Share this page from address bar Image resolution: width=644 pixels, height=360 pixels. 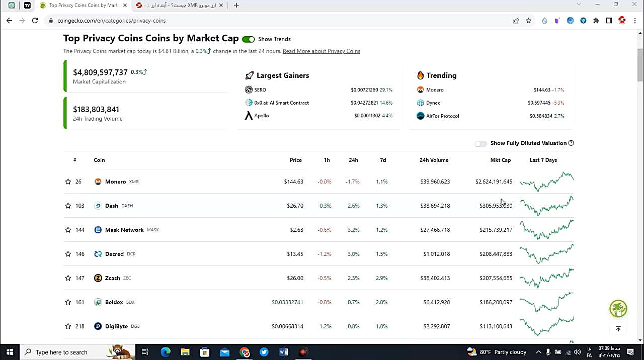[516, 21]
